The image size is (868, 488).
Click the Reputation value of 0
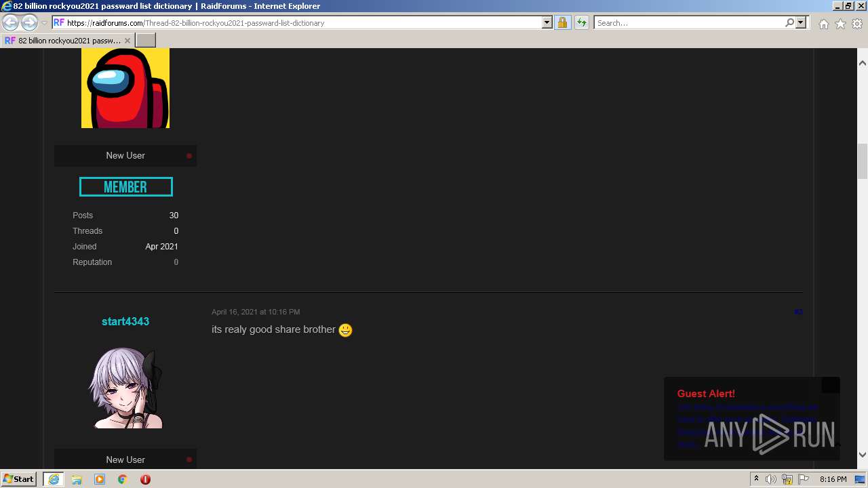[x=176, y=262]
